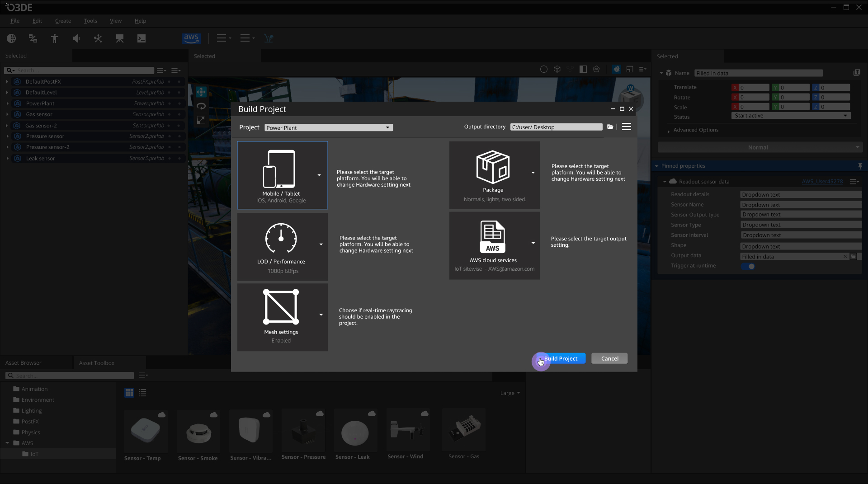Toggle the Trigger at runtime switch
Image resolution: width=868 pixels, height=484 pixels.
click(748, 266)
